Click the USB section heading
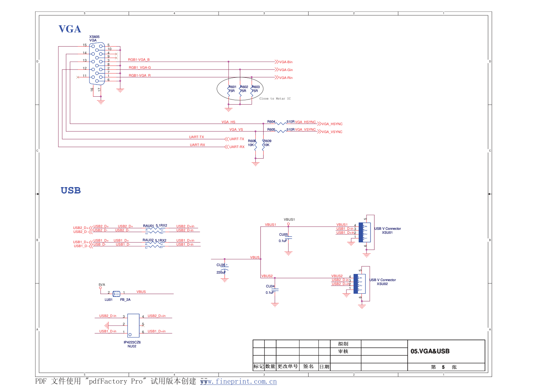This screenshot has height=392, width=554. pyautogui.click(x=71, y=190)
